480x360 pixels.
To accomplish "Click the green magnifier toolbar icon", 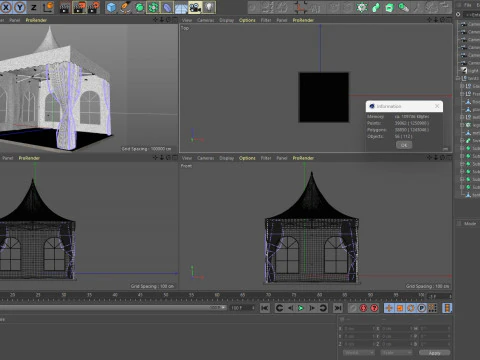I will pos(403,7).
